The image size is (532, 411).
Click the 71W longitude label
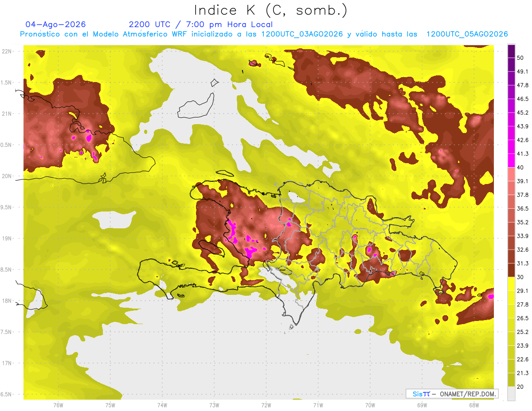[x=318, y=405]
